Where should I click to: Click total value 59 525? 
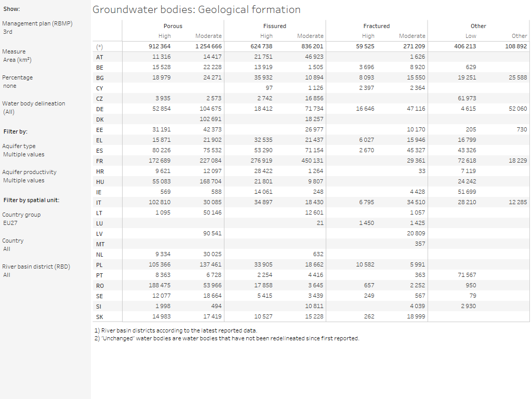pos(365,46)
